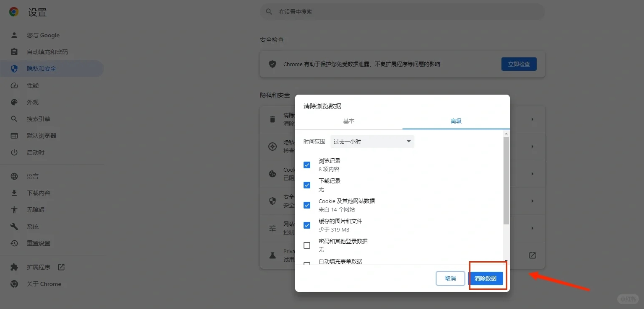Click the accessibility icon for 无障碍
Screen dimensions: 644x309
(x=14, y=210)
